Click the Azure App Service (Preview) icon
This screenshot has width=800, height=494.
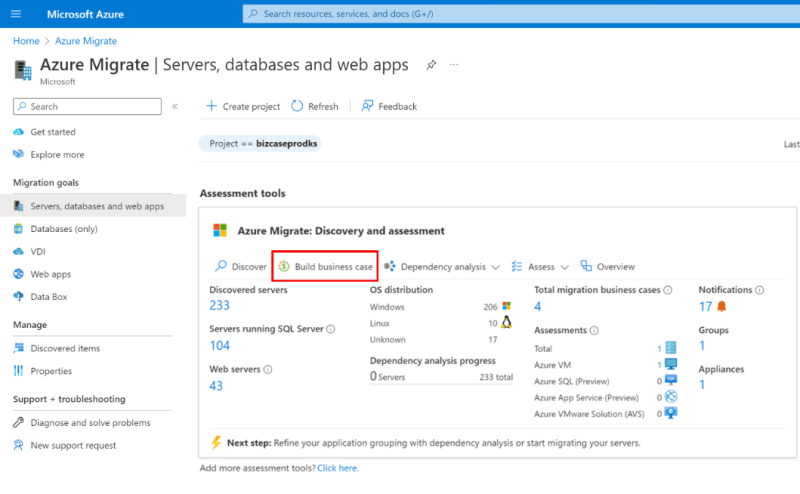[671, 397]
